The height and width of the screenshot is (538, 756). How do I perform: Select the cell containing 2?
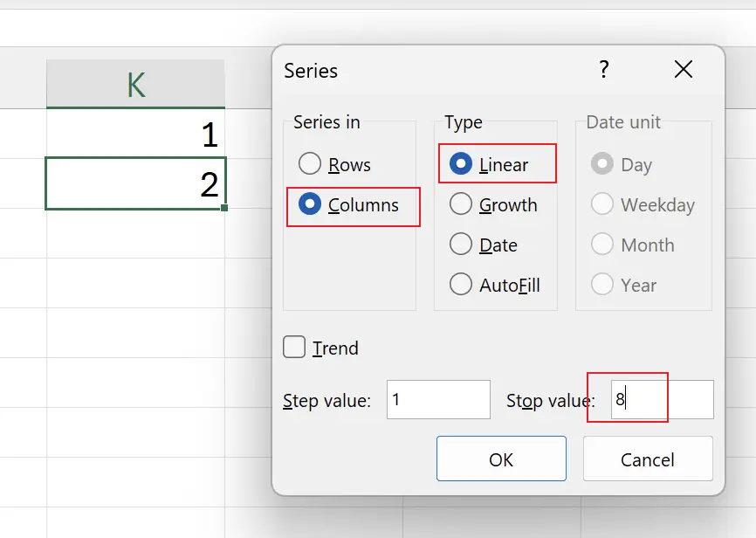click(134, 183)
